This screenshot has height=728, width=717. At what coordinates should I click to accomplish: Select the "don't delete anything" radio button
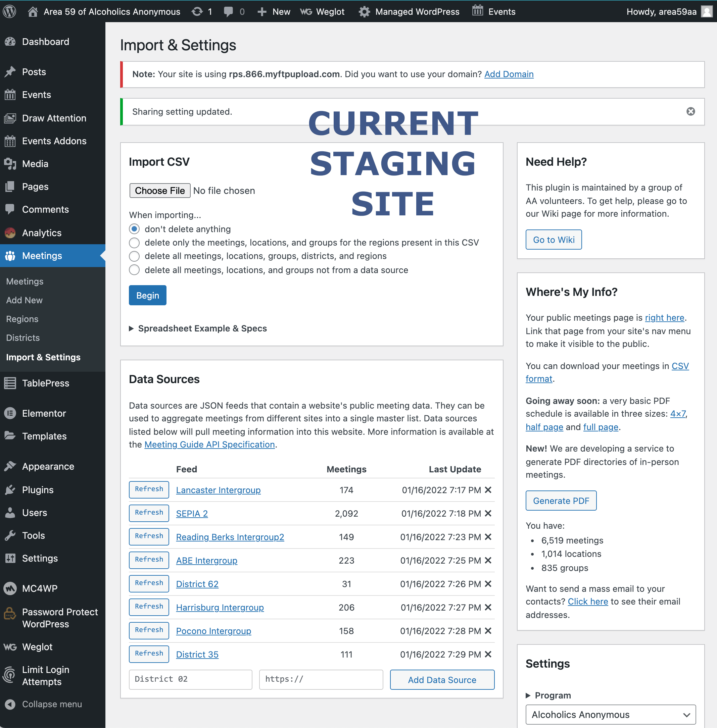coord(134,229)
